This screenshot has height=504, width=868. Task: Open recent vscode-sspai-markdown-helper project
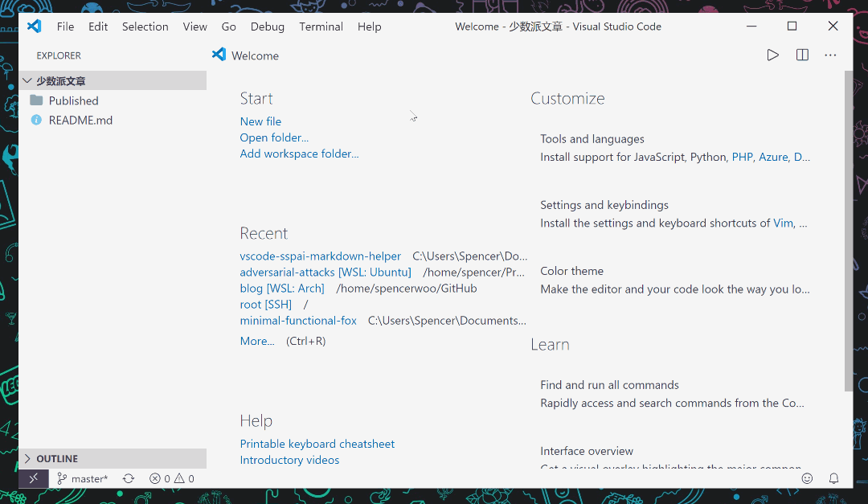point(320,256)
